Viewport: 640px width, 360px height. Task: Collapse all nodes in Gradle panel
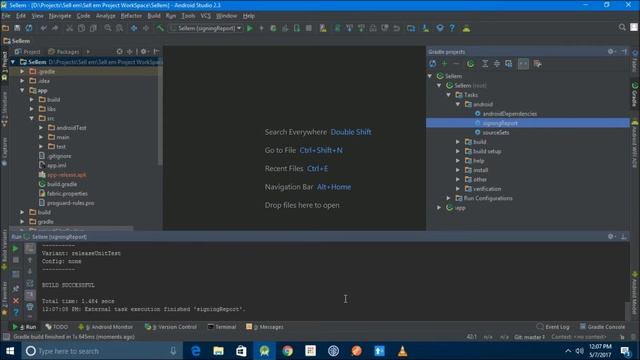(497, 64)
